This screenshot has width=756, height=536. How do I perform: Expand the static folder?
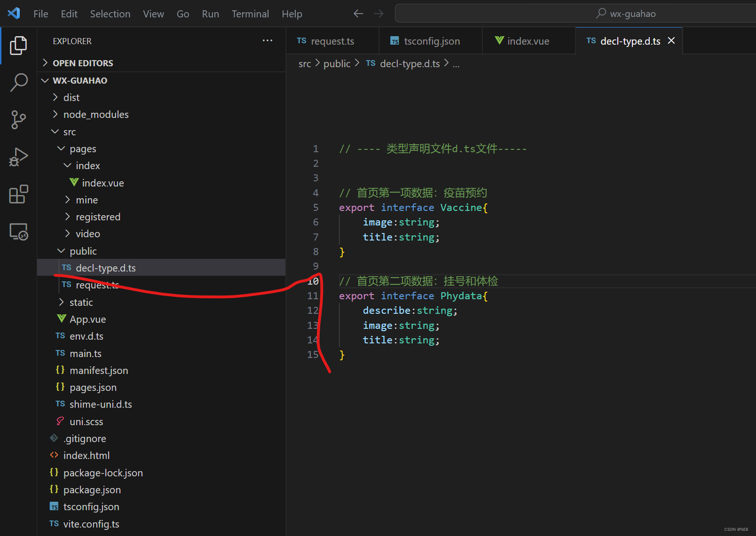coord(61,302)
